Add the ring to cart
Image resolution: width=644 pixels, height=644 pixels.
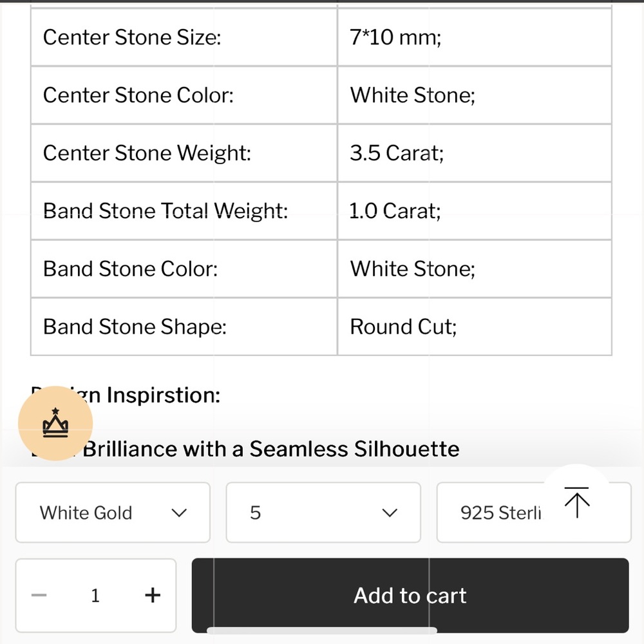pos(410,596)
